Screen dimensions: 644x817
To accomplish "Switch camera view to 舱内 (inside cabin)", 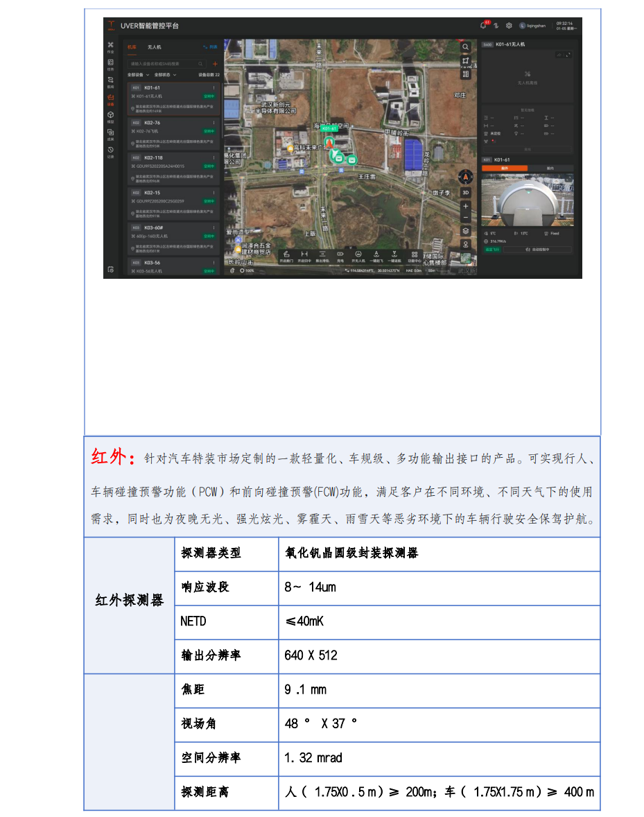I will click(x=550, y=168).
